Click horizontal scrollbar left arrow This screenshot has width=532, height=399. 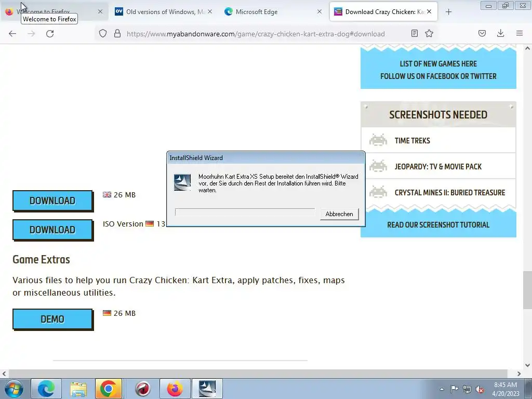4,374
